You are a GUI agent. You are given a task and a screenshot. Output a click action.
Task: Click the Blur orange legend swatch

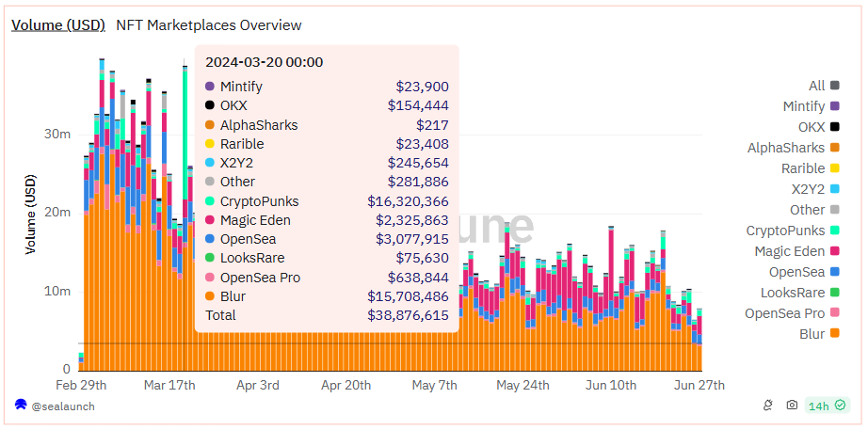tap(834, 334)
